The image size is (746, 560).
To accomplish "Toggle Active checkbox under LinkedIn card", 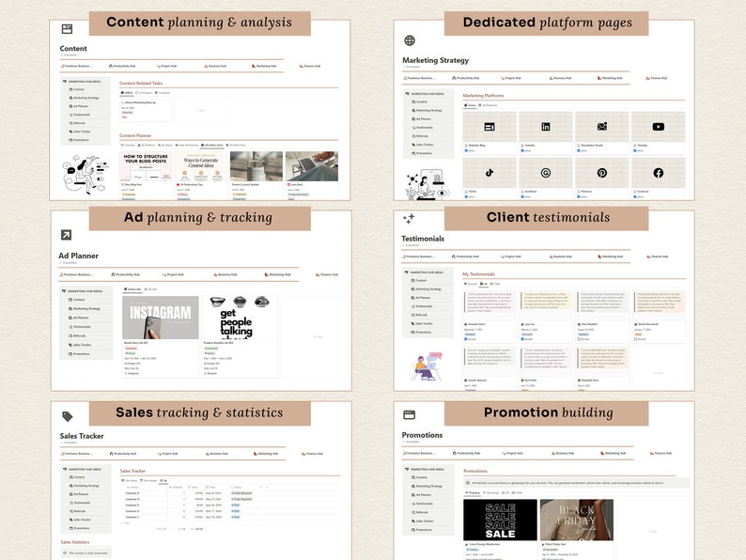I will click(x=522, y=150).
